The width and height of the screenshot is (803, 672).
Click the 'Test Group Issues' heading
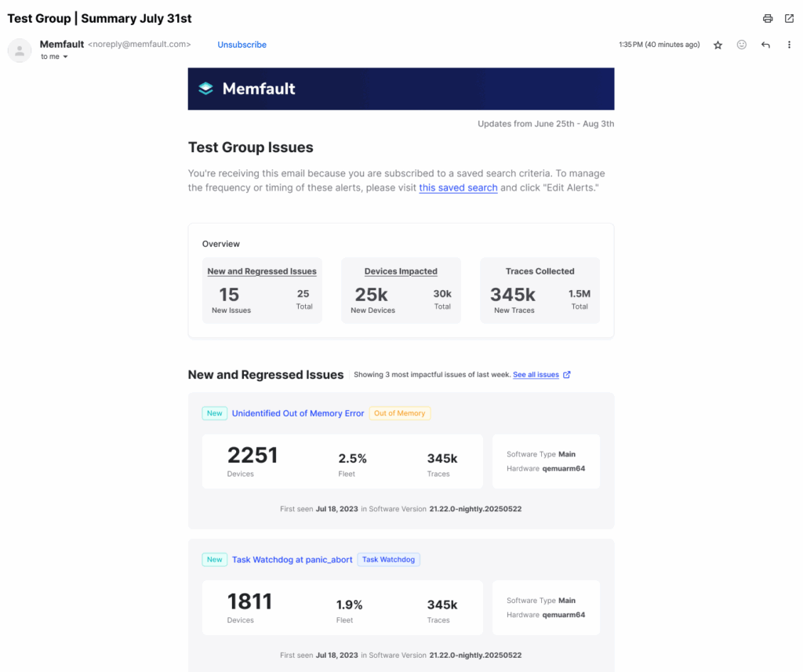tap(250, 147)
